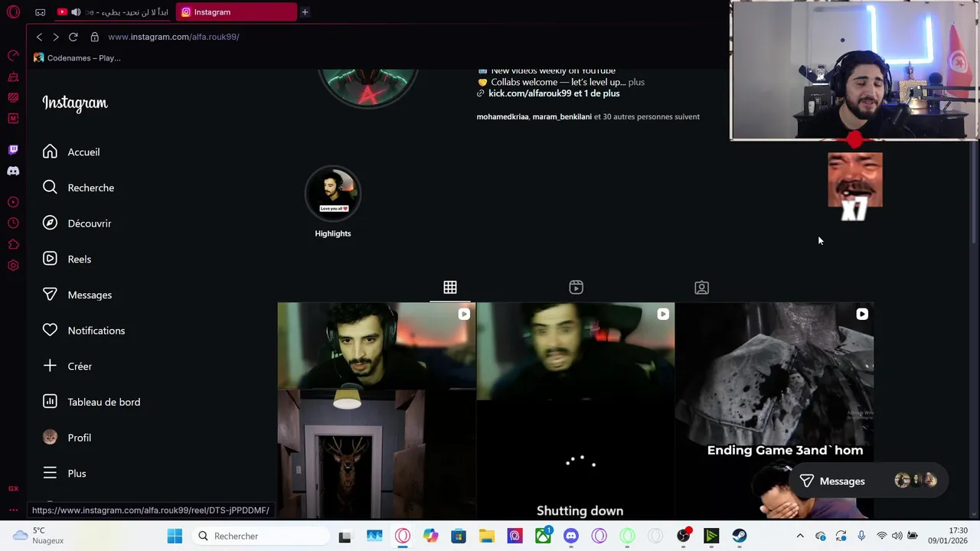This screenshot has height=551, width=980.
Task: Open Discord in the sidebar
Action: 13,171
